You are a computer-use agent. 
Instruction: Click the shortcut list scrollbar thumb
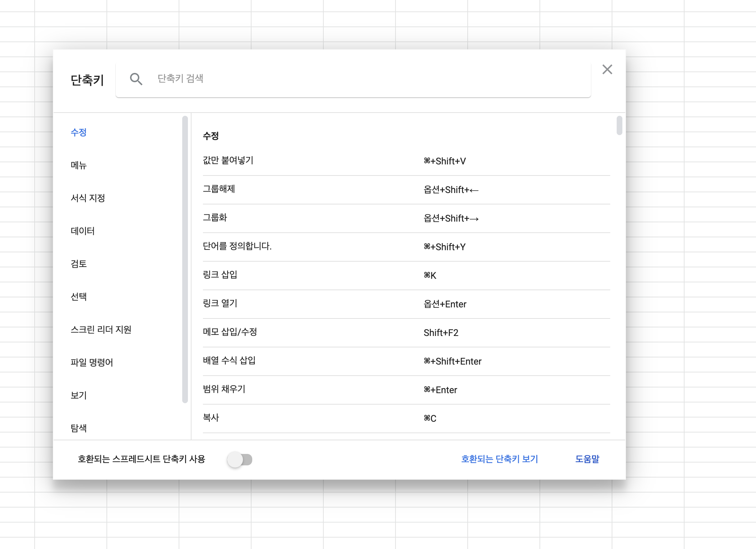tap(619, 125)
